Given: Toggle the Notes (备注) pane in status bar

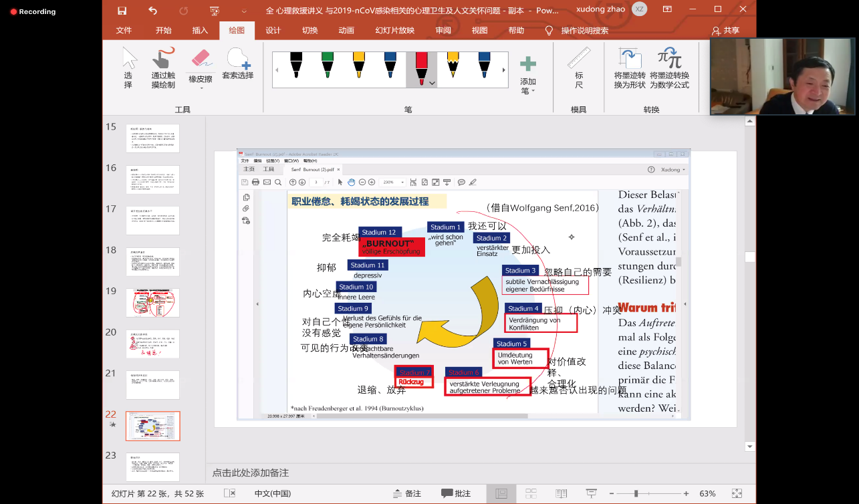Looking at the screenshot, I should [x=406, y=493].
